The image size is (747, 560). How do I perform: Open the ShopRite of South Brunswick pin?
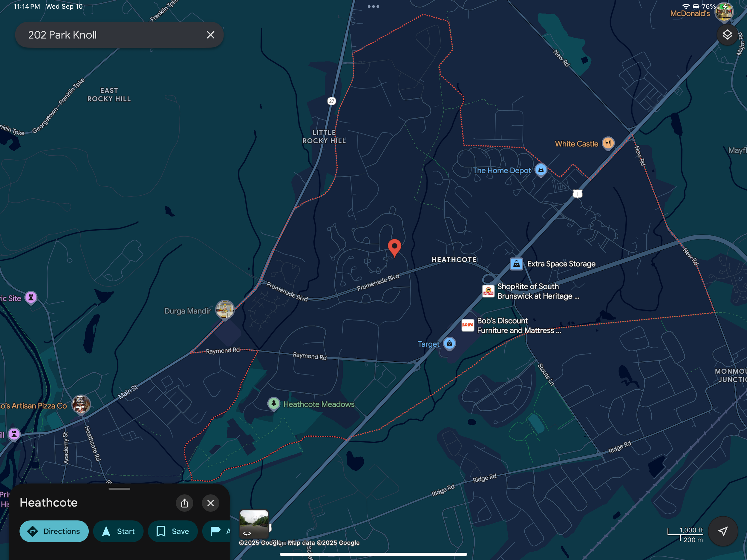[488, 291]
